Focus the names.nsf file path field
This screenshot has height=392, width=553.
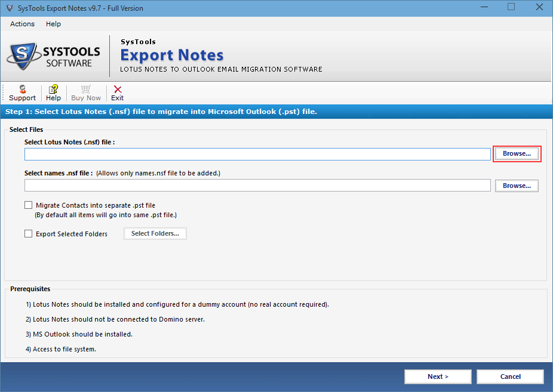(257, 185)
